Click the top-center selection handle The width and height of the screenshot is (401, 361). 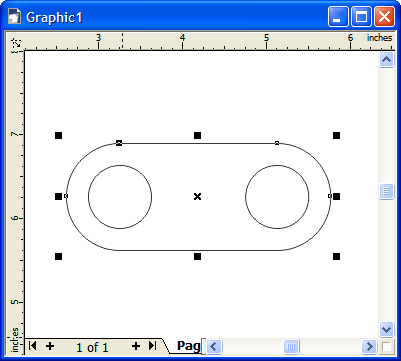pyautogui.click(x=197, y=135)
